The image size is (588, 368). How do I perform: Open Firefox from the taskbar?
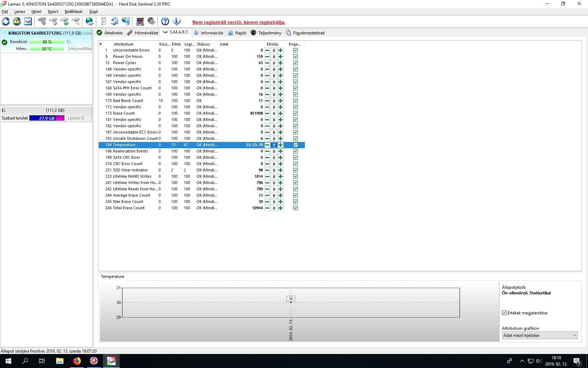coord(77,361)
